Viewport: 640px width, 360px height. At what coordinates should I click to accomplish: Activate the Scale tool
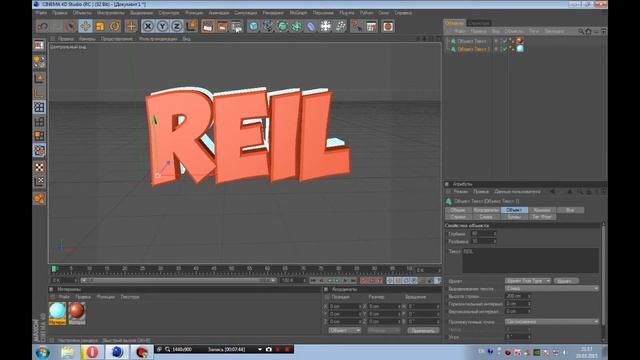[x=100, y=27]
